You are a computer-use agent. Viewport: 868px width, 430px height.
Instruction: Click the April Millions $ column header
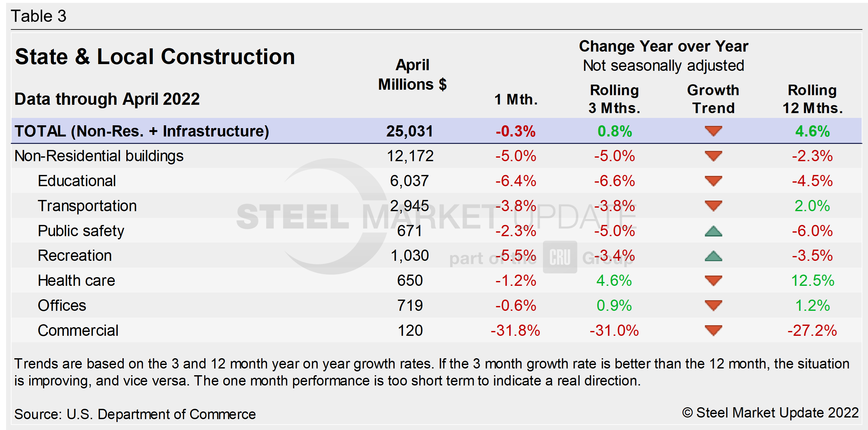tap(412, 74)
